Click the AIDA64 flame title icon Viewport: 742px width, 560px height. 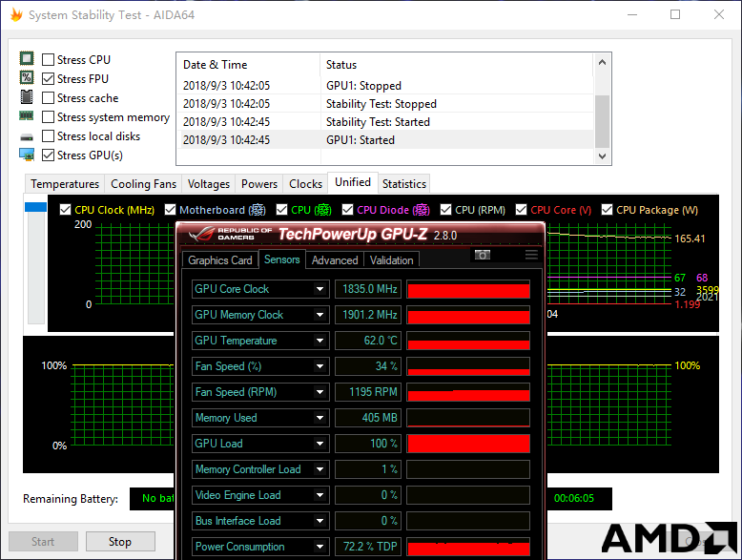click(x=16, y=14)
